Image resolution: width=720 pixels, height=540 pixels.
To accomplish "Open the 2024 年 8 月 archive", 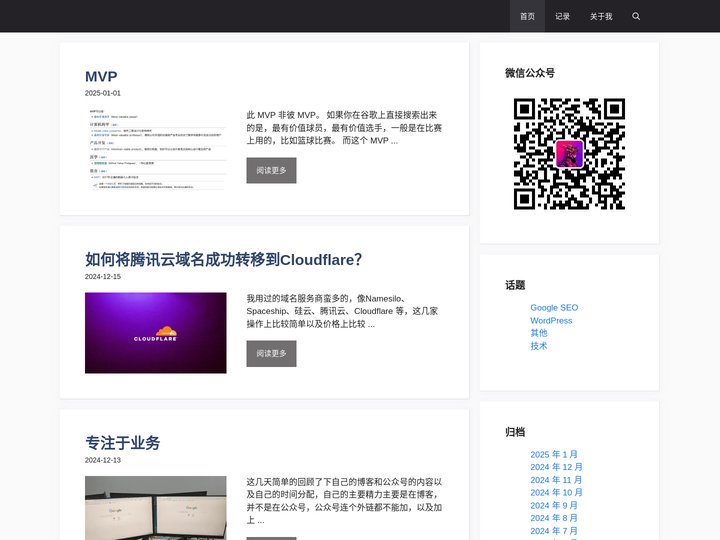I will [554, 518].
